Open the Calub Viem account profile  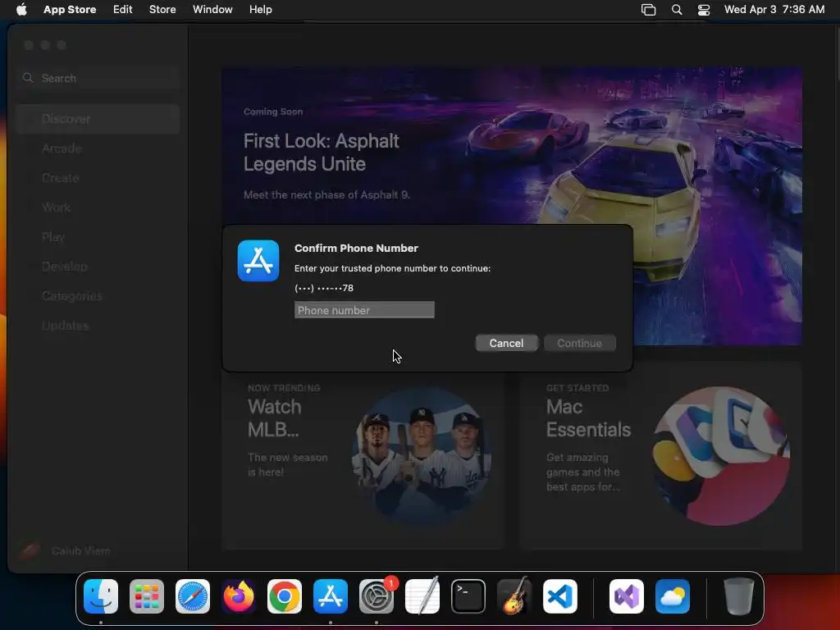click(x=66, y=550)
